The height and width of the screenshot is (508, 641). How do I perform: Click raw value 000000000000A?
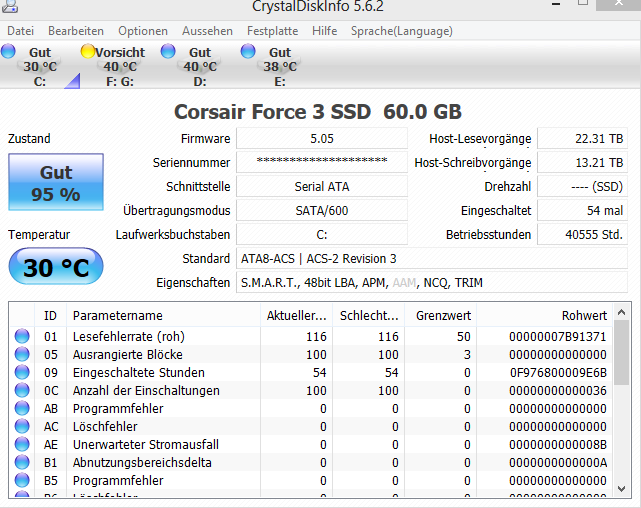(x=558, y=462)
